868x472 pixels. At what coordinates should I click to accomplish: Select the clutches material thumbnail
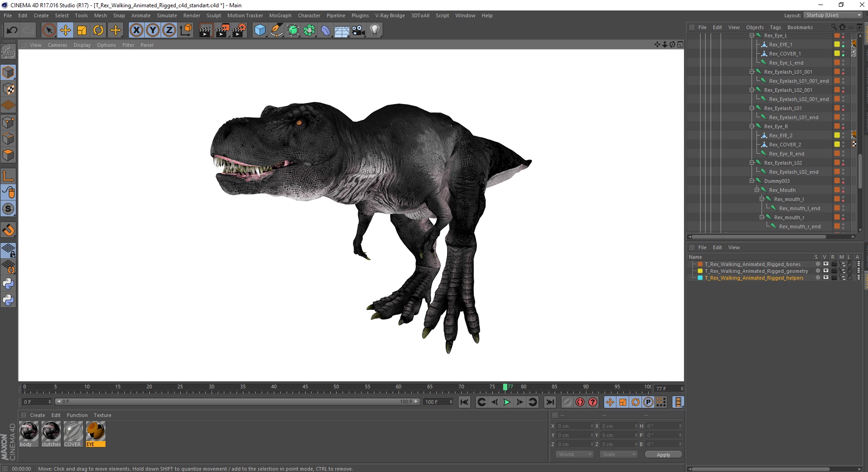51,434
